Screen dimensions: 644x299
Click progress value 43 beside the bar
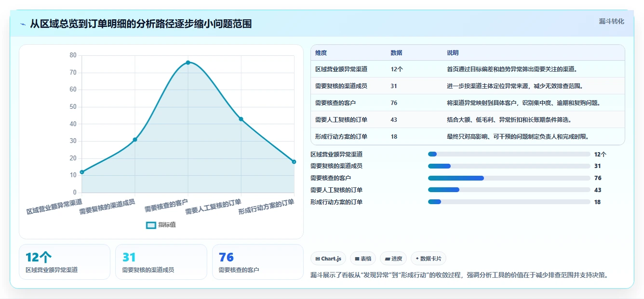click(598, 190)
